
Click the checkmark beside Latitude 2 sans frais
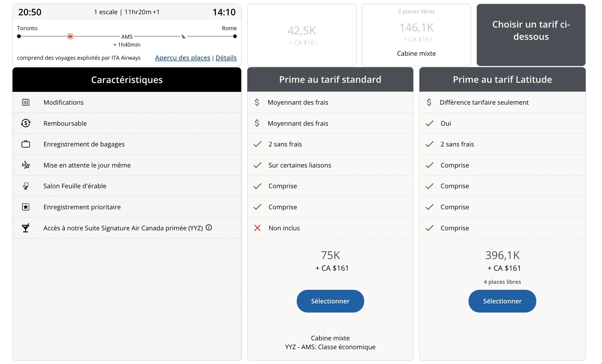coord(430,144)
